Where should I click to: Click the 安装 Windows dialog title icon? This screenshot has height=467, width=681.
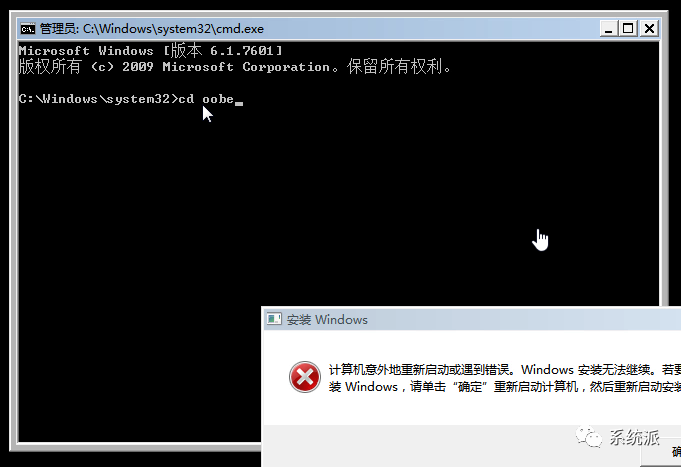274,319
